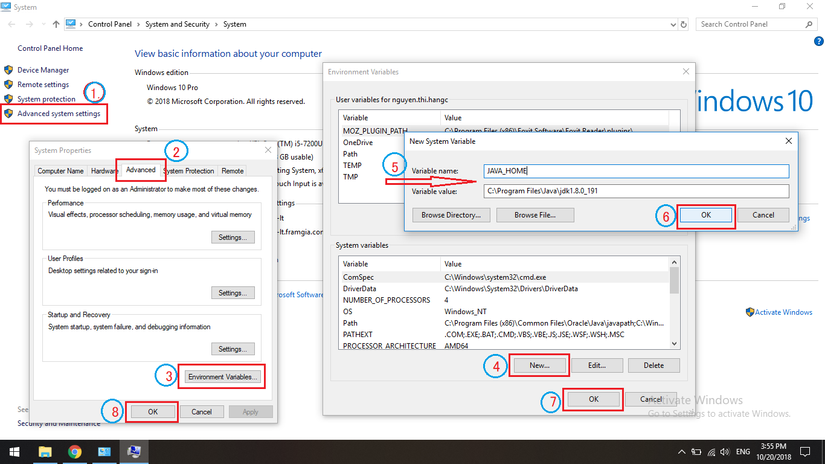Click OK in New System Variable

(706, 215)
